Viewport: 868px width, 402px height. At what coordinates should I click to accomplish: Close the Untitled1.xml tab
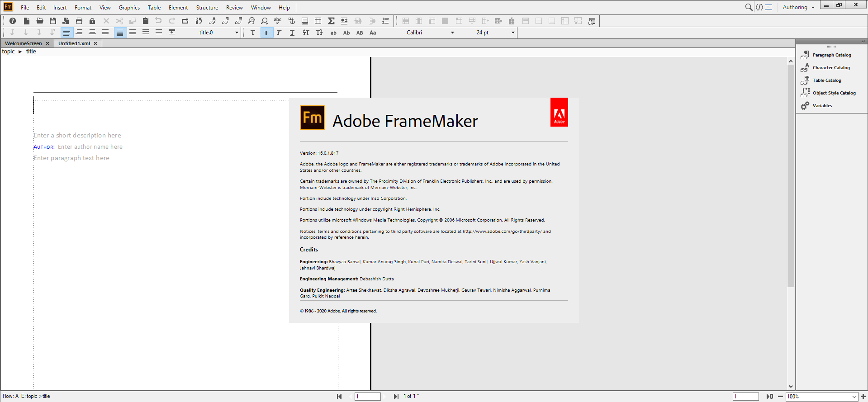95,43
